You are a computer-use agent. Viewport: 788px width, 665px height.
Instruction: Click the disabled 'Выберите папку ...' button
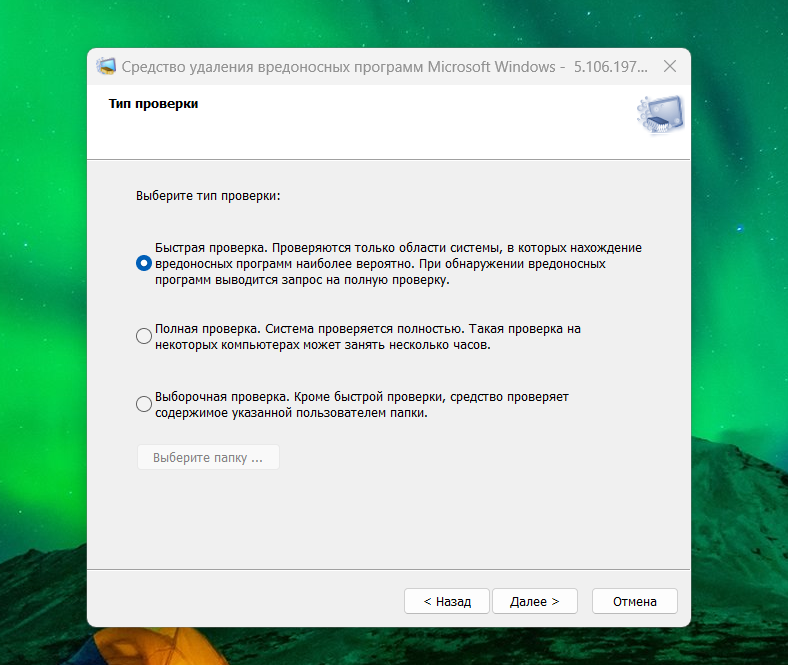tap(208, 457)
